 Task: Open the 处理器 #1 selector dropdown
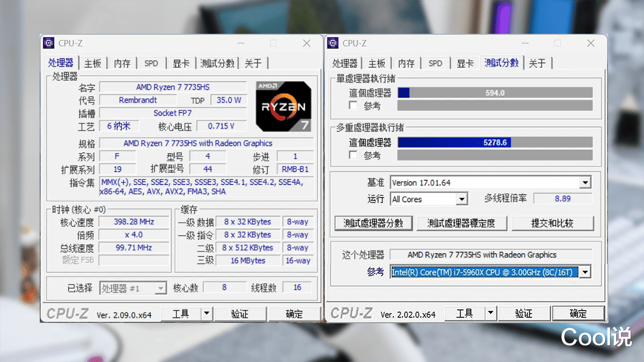[159, 288]
